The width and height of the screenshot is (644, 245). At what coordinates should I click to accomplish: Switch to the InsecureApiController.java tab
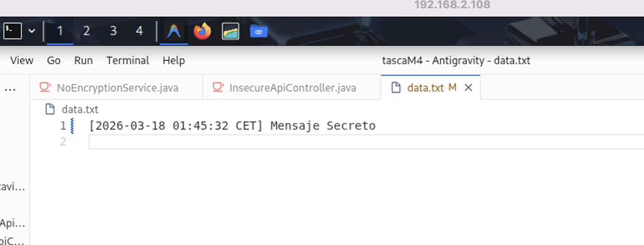pyautogui.click(x=292, y=88)
